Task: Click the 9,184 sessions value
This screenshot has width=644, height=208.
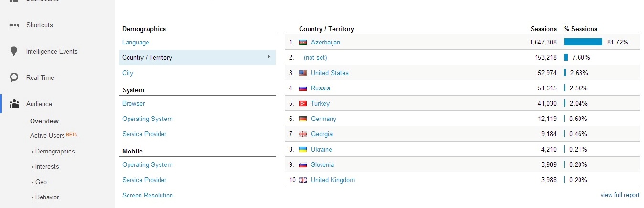Action: (549, 134)
